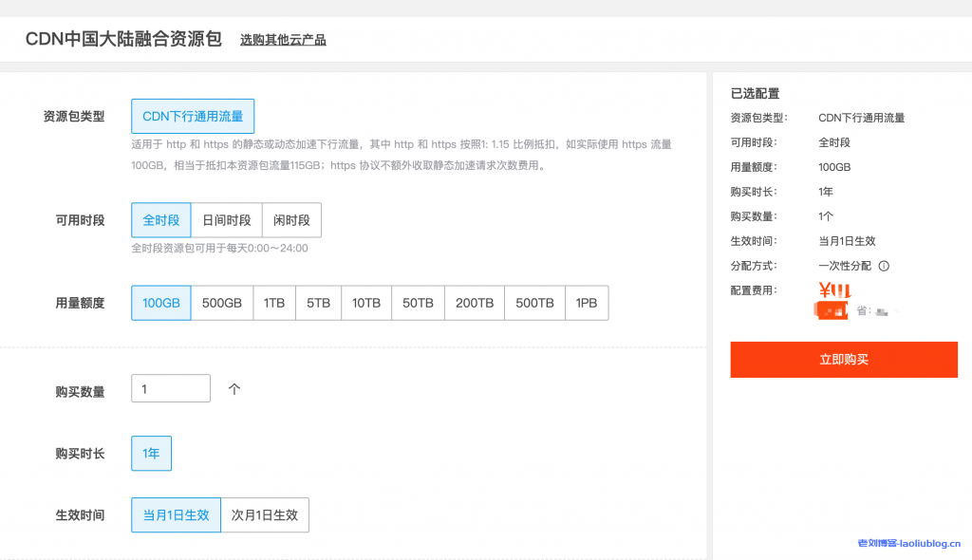Select the 500GB usage quota
Screen dimensions: 972x560
tap(221, 303)
